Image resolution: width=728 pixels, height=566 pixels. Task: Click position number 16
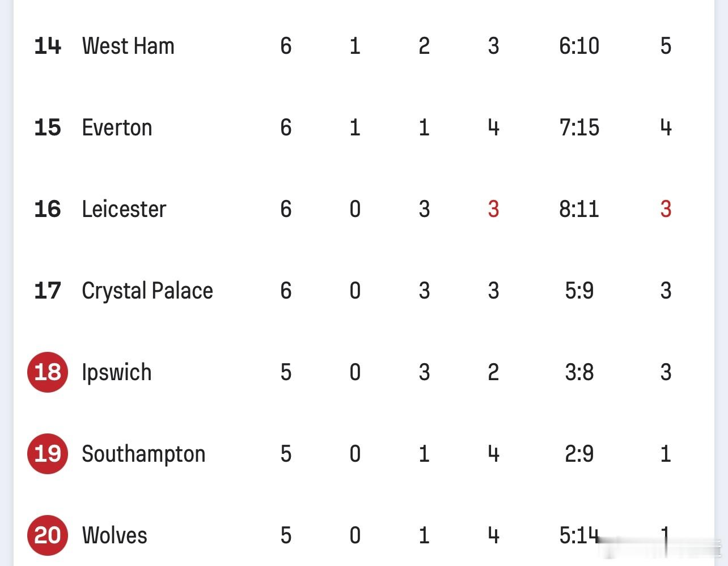pos(48,209)
